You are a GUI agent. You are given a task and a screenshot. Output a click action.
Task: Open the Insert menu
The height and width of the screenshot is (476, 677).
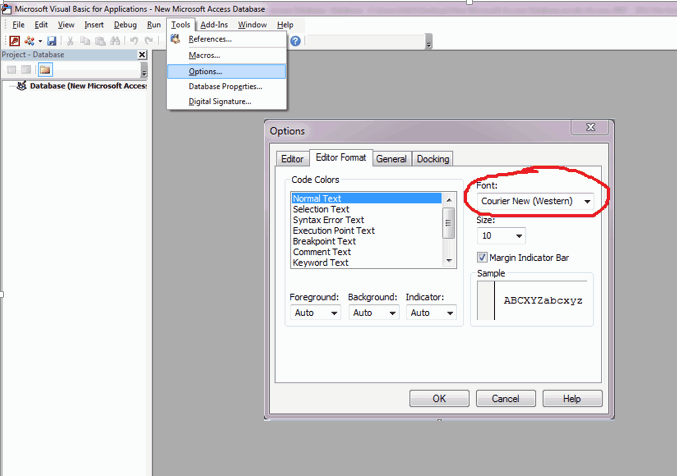click(94, 25)
